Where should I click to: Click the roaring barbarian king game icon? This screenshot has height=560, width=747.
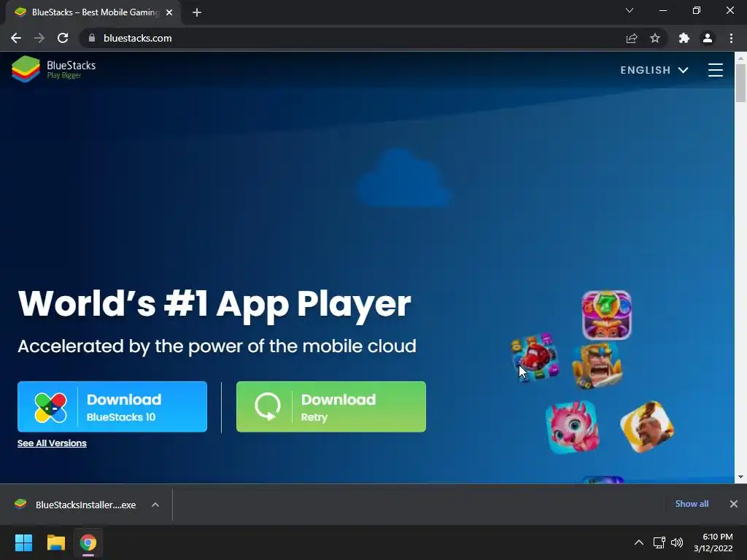click(x=597, y=366)
